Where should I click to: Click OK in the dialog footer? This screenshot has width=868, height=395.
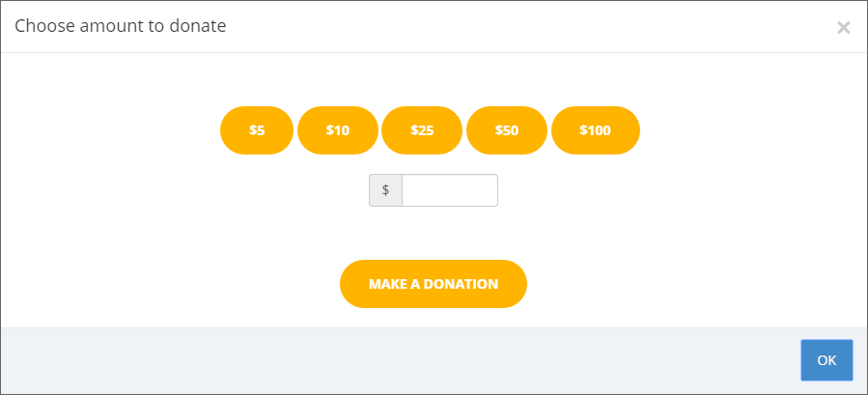826,360
